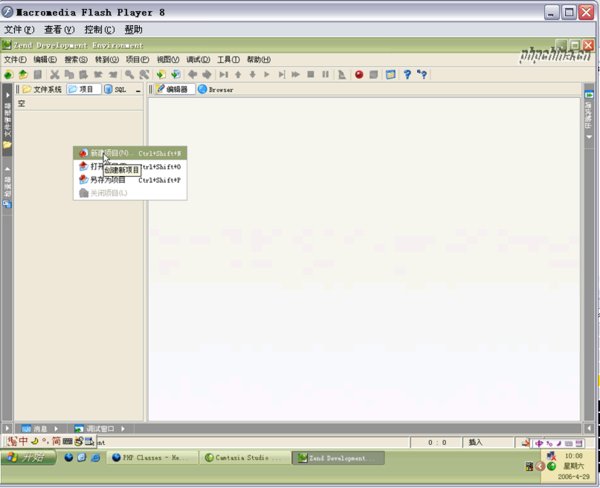Click the gray icon right of record button

click(374, 75)
